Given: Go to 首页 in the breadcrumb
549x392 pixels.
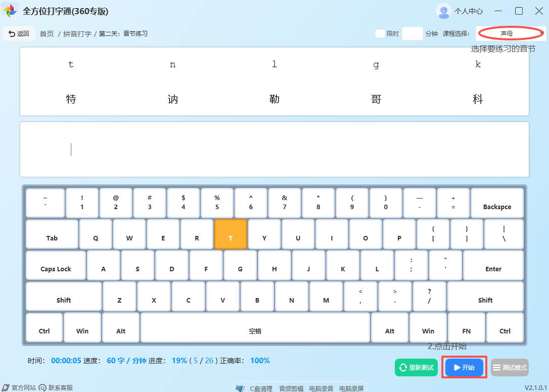Looking at the screenshot, I should click(47, 34).
